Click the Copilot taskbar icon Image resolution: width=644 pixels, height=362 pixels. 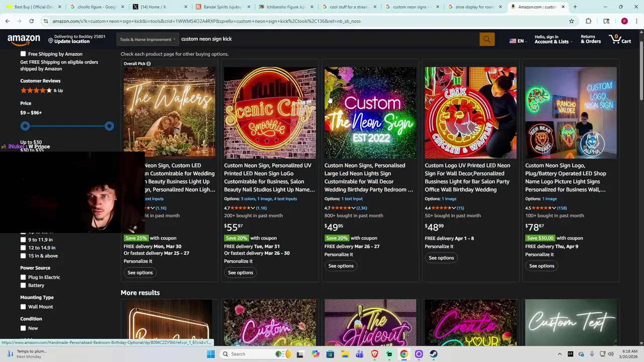click(315, 354)
